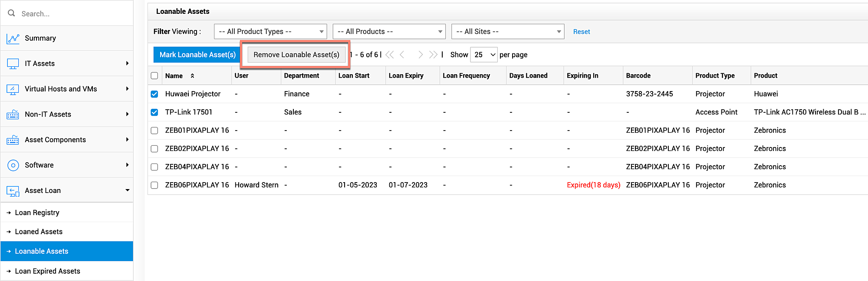Sort by Name column arrow icon
This screenshot has width=868, height=281.
point(192,76)
